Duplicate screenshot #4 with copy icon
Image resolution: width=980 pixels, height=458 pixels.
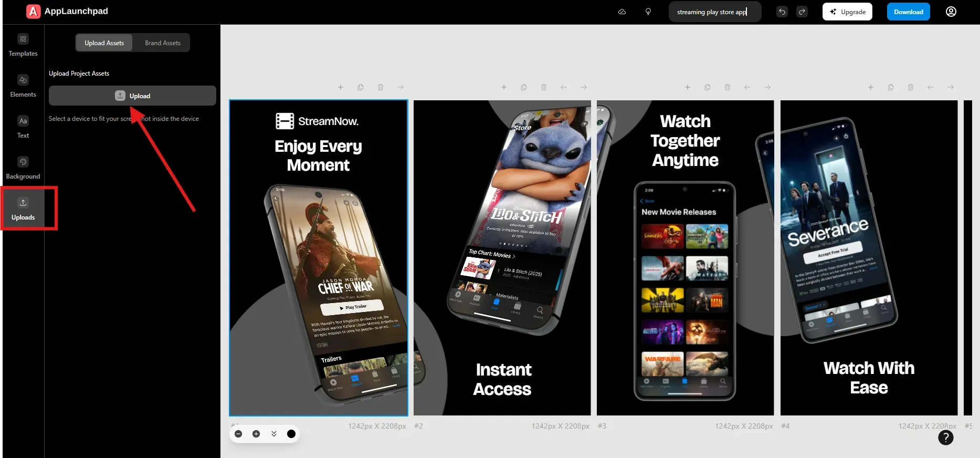tap(891, 87)
